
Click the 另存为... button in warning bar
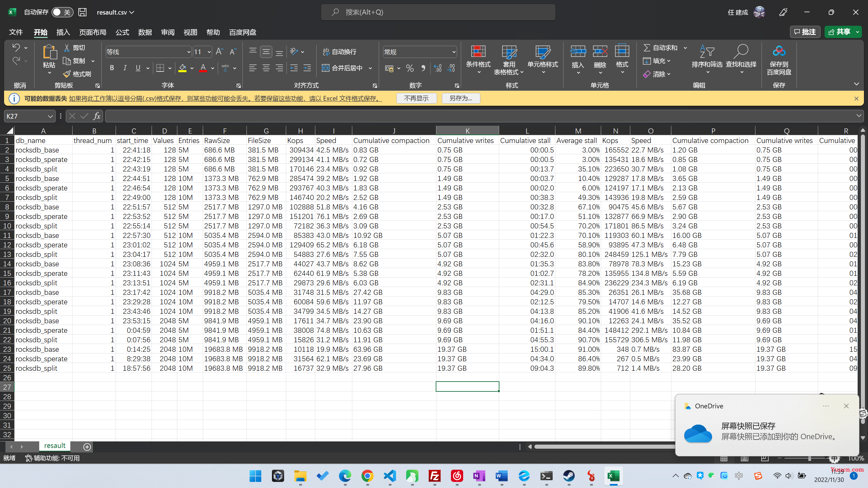[461, 98]
